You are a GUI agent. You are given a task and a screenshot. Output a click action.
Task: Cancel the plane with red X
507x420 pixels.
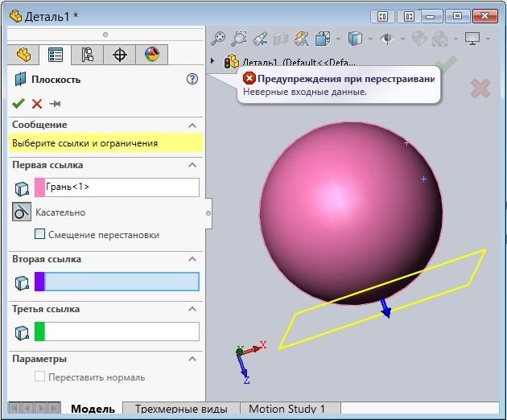click(x=37, y=104)
